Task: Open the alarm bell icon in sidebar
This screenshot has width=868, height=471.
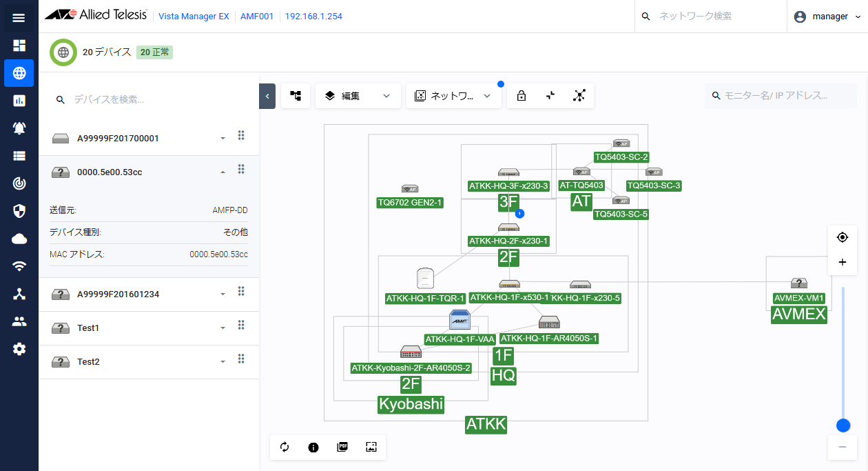Action: (x=19, y=128)
